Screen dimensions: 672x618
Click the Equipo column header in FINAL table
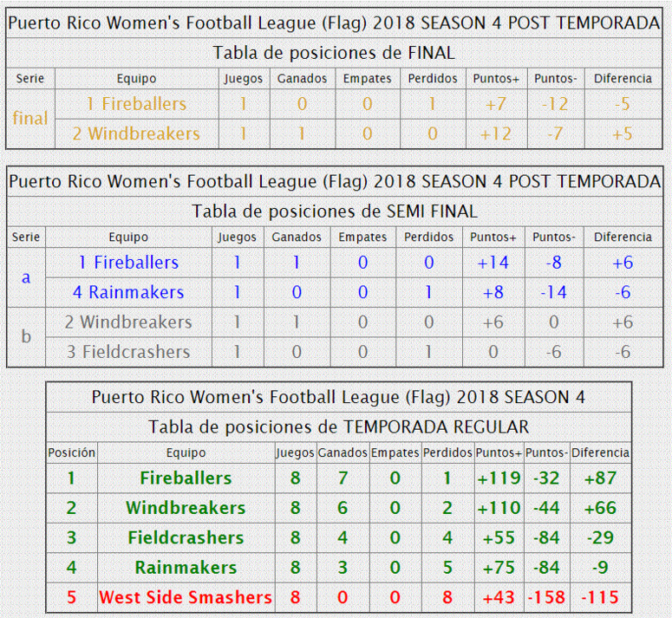(x=136, y=78)
